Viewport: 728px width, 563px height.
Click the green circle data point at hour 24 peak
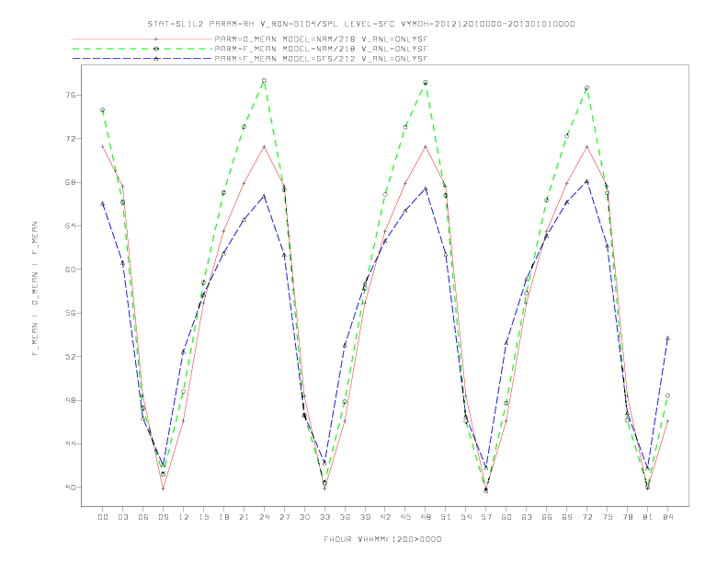tap(264, 80)
